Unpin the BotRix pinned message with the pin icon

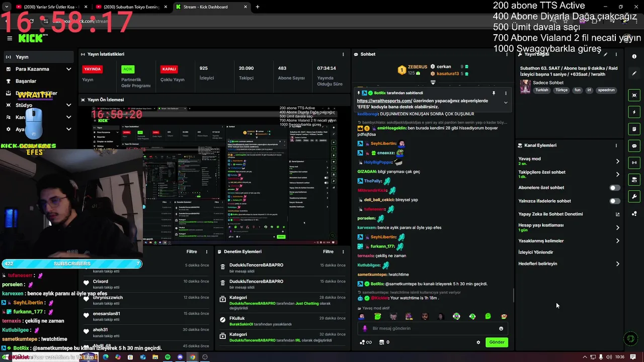(x=494, y=93)
